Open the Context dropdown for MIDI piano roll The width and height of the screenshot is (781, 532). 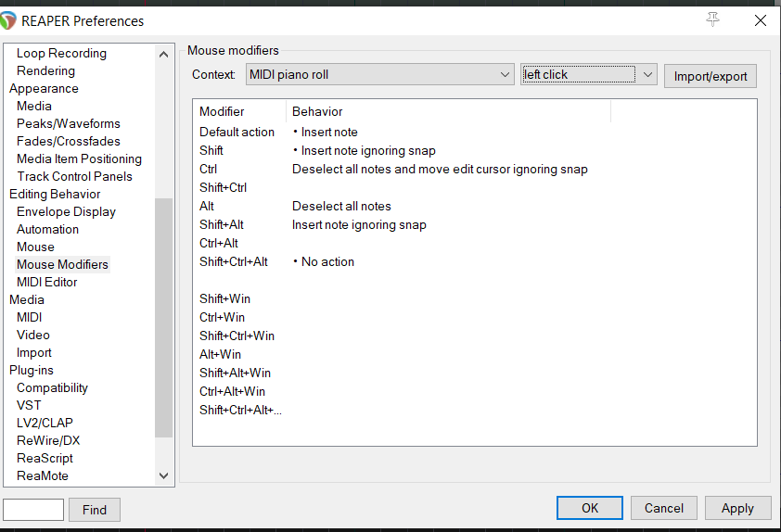379,75
